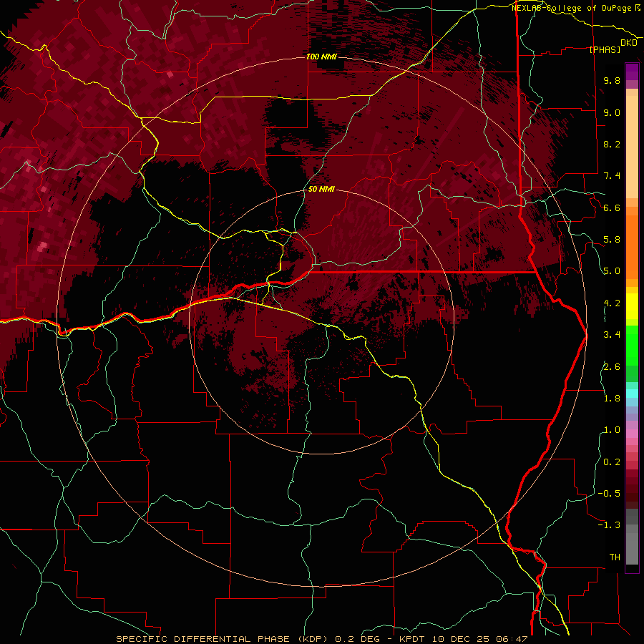Click the 1.0 scale value
The height and width of the screenshot is (644, 644).
(x=612, y=430)
